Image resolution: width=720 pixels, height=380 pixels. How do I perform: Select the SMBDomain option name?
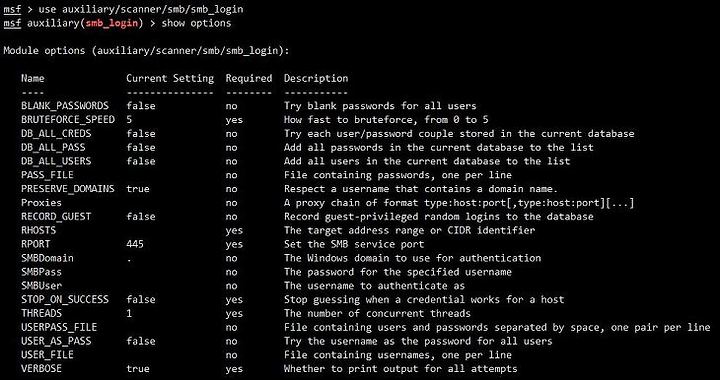pos(47,258)
